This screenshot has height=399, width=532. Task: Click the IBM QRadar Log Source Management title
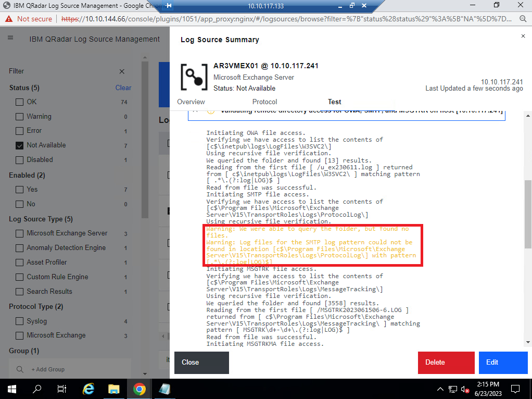tap(94, 39)
